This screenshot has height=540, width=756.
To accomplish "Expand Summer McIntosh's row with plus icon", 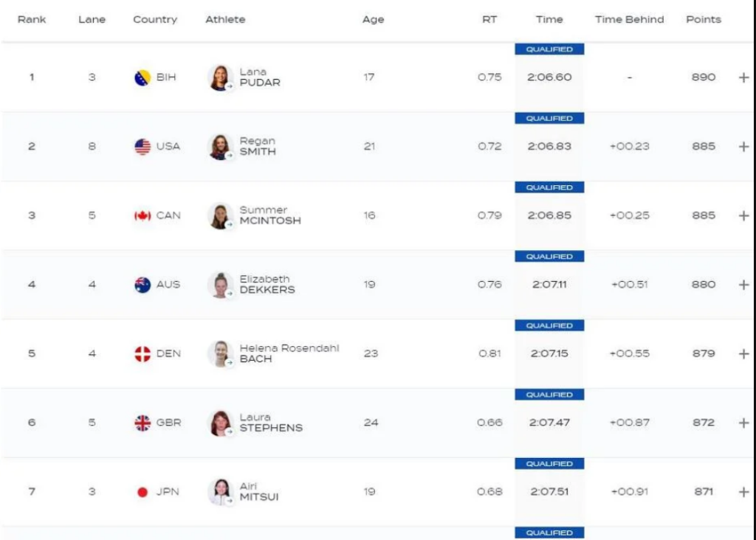I will pyautogui.click(x=743, y=215).
